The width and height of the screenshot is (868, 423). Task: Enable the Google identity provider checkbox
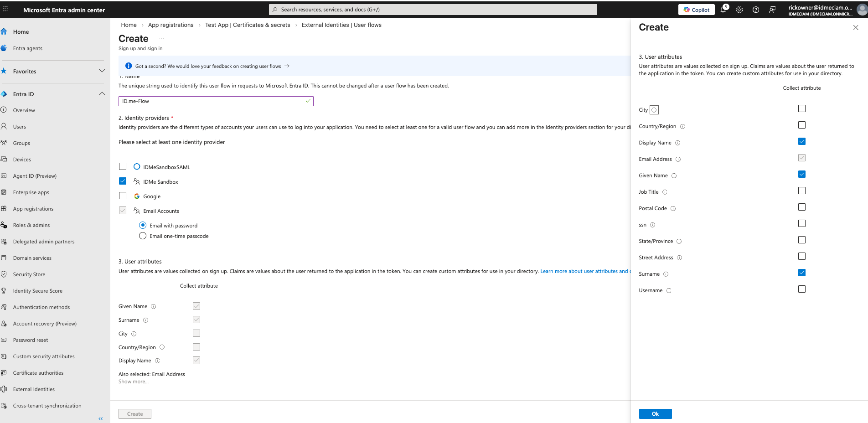(x=122, y=196)
